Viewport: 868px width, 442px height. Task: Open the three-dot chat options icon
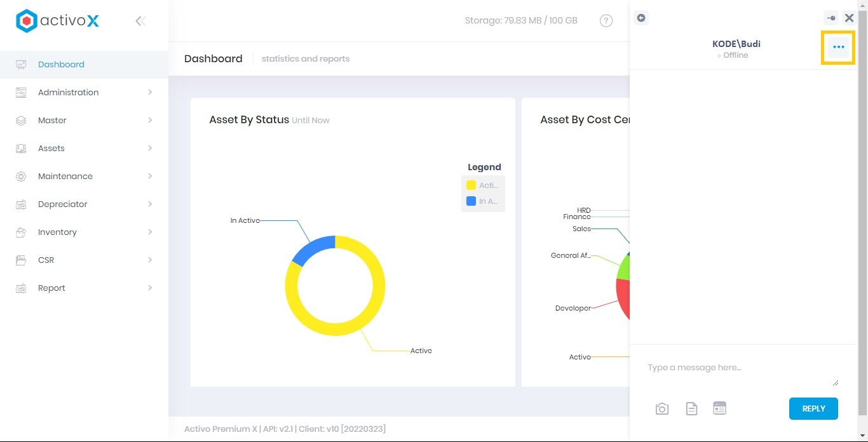[838, 47]
